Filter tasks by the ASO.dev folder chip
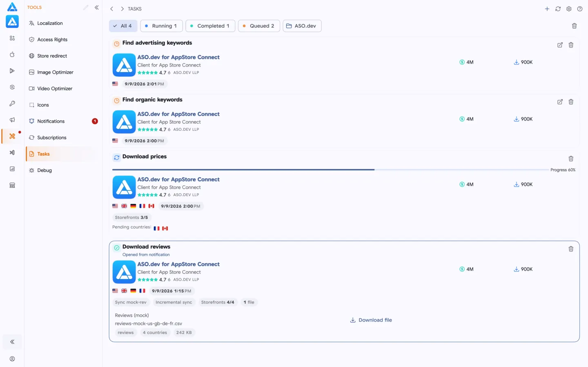This screenshot has height=367, width=588. 302,26
